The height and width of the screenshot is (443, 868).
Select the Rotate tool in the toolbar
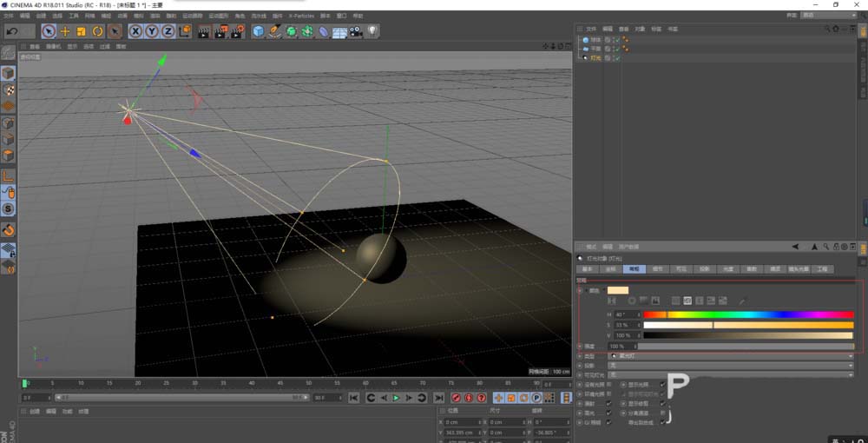click(97, 31)
